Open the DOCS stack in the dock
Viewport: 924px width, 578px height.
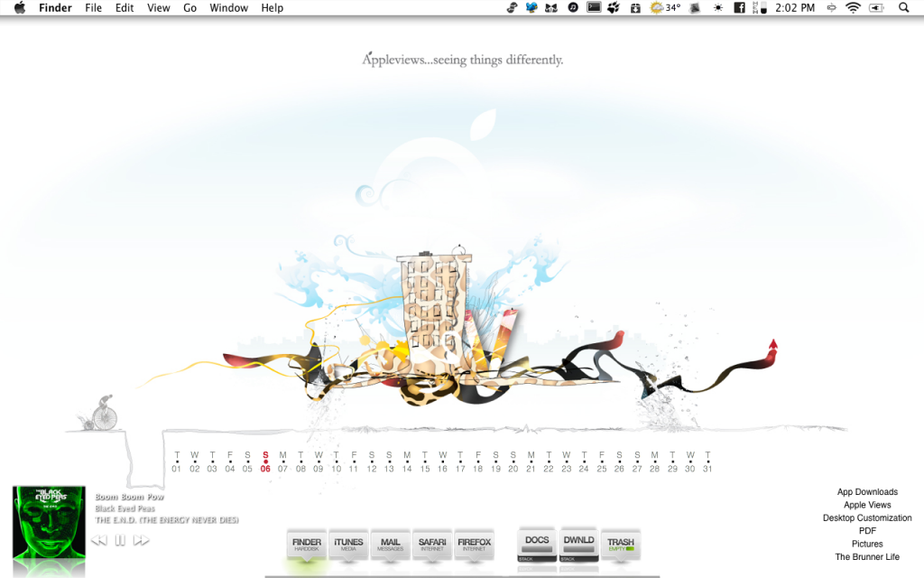coord(537,545)
